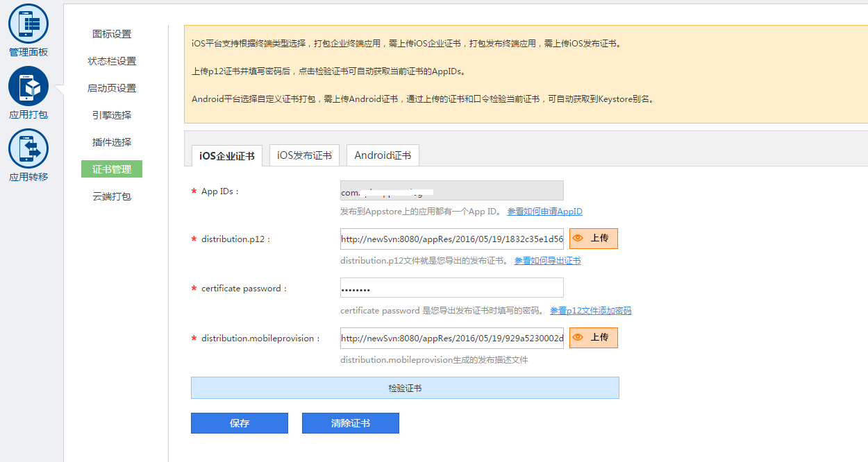Open the 参看p12文件添加密码 link
This screenshot has height=462, width=868.
pyautogui.click(x=590, y=311)
